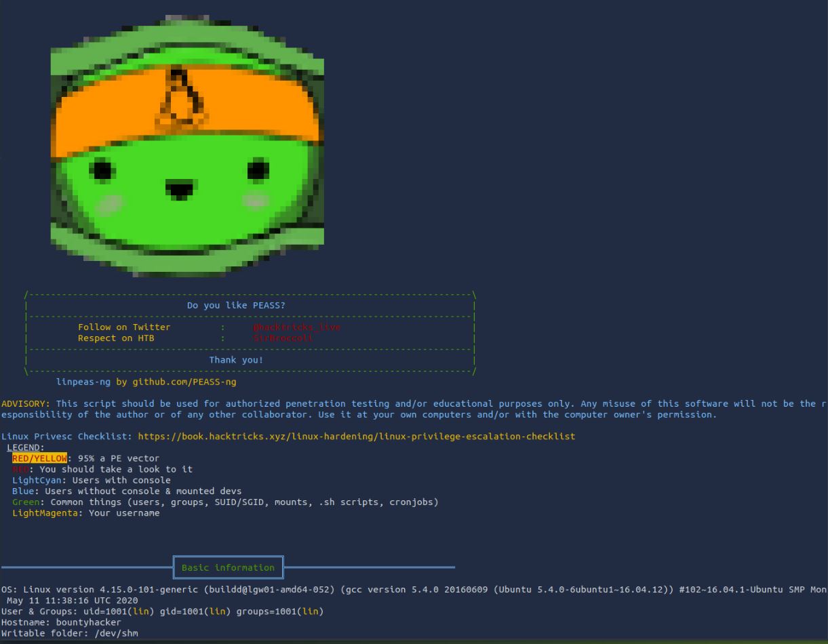Image resolution: width=828 pixels, height=644 pixels.
Task: Click the 'Blue' legend entry
Action: [23, 491]
